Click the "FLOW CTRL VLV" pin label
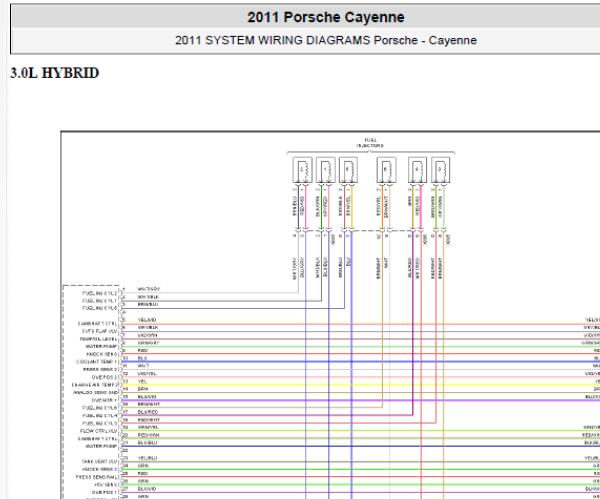This screenshot has height=499, width=600. pos(99,431)
